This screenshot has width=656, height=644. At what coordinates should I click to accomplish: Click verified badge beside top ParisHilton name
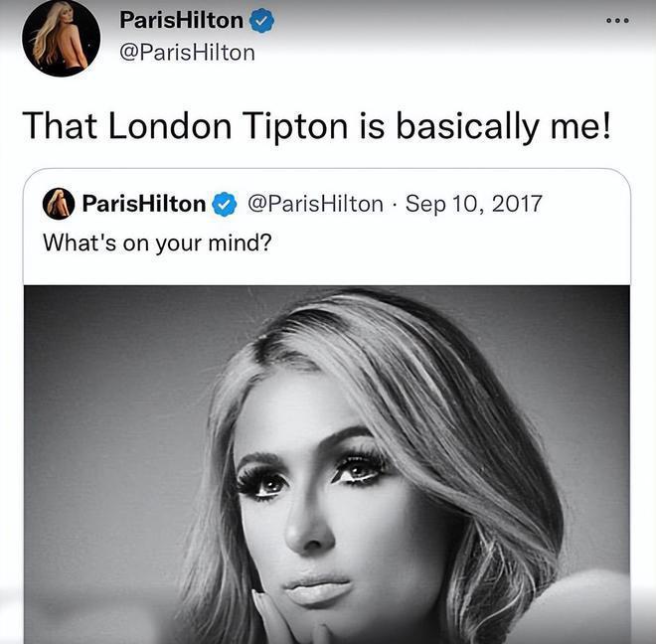tap(261, 21)
